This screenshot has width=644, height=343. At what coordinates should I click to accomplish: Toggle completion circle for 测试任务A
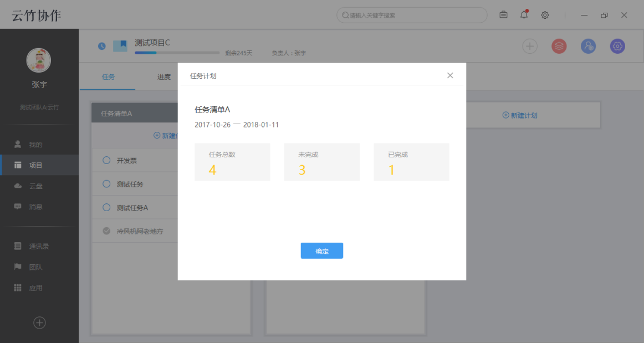pos(106,207)
